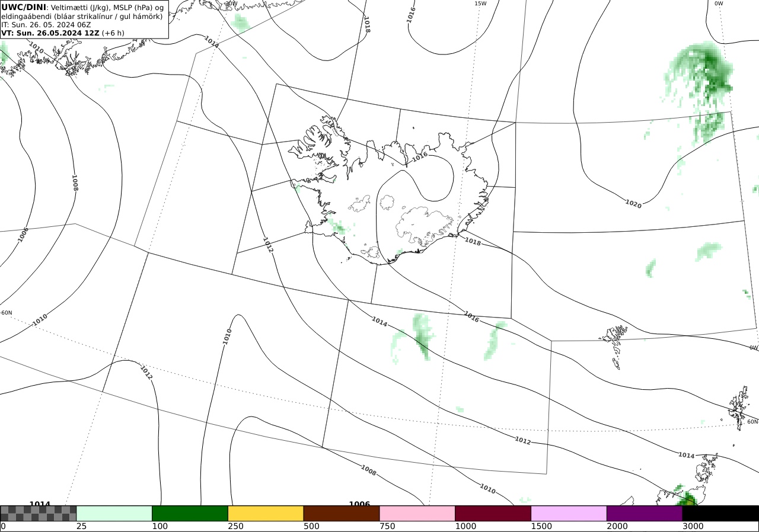The width and height of the screenshot is (759, 532).
Task: Click the legend value 750
Action: pos(388,526)
